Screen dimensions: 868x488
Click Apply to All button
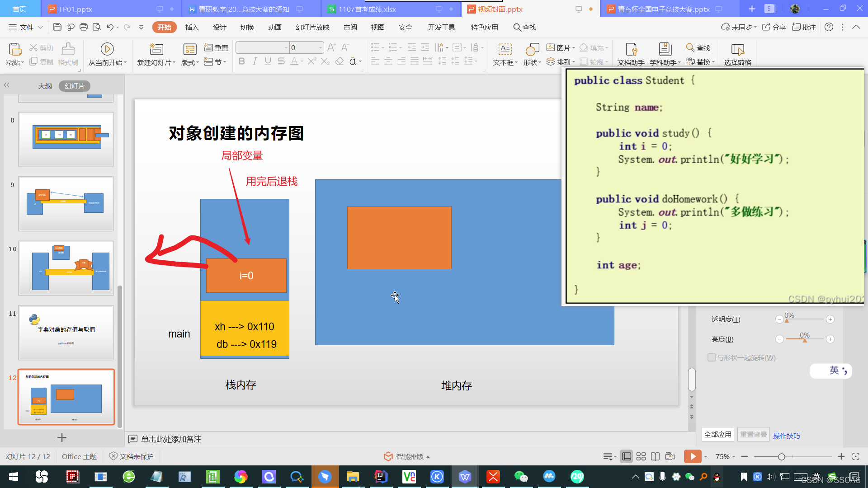tap(717, 434)
